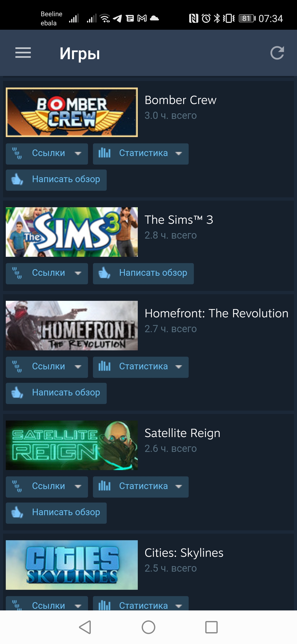Screen dimensions: 297x644
Task: Open the hamburger navigation menu
Action: click(x=23, y=53)
